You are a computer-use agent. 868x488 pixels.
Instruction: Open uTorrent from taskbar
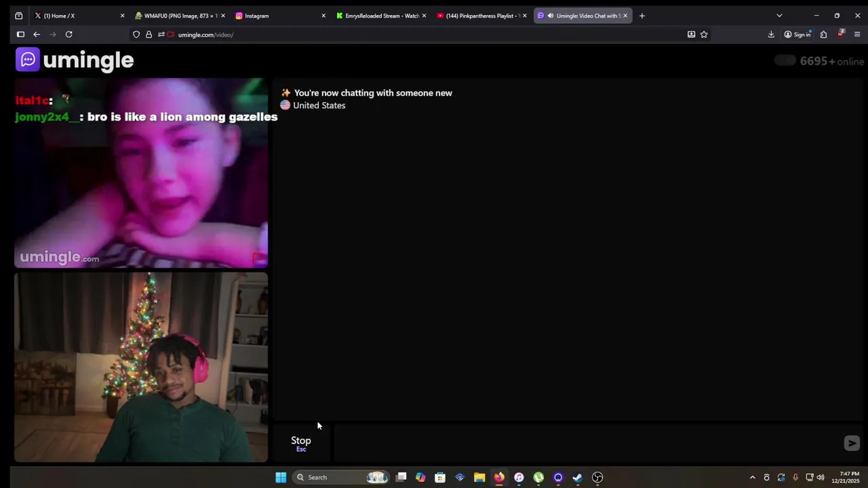click(x=538, y=477)
